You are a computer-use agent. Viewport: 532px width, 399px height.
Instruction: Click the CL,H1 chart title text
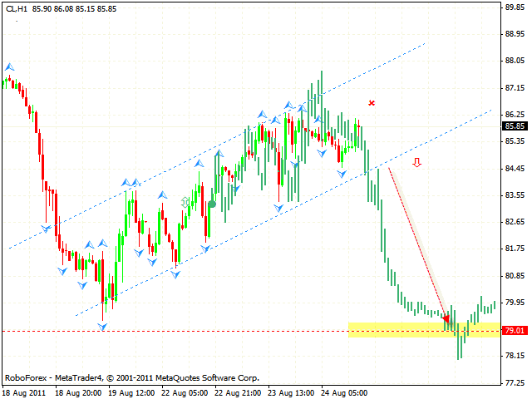tap(17, 8)
